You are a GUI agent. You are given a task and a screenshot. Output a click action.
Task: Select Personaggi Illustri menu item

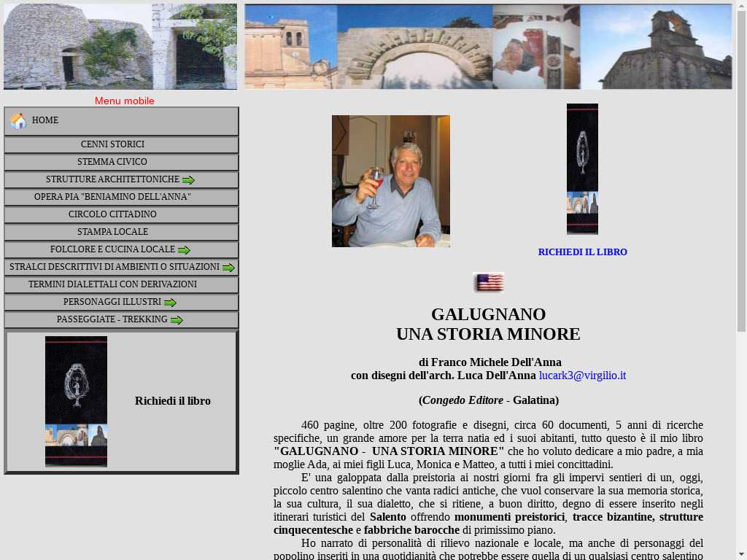click(121, 302)
